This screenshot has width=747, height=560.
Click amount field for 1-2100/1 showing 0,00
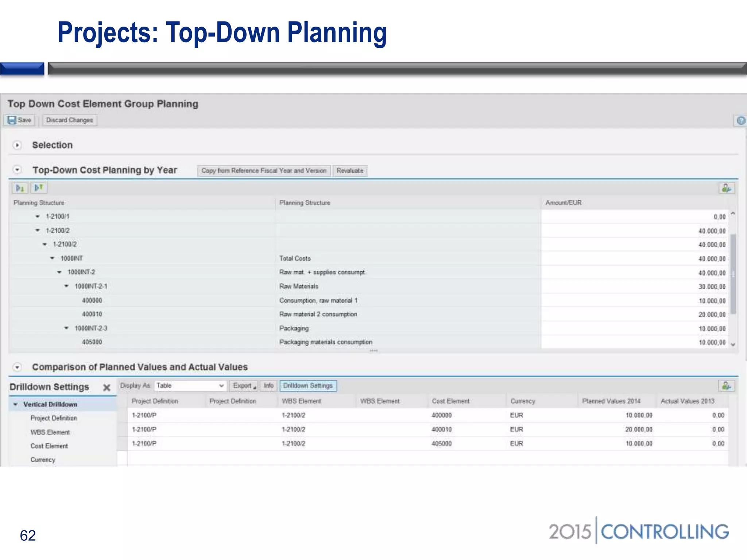coord(635,217)
